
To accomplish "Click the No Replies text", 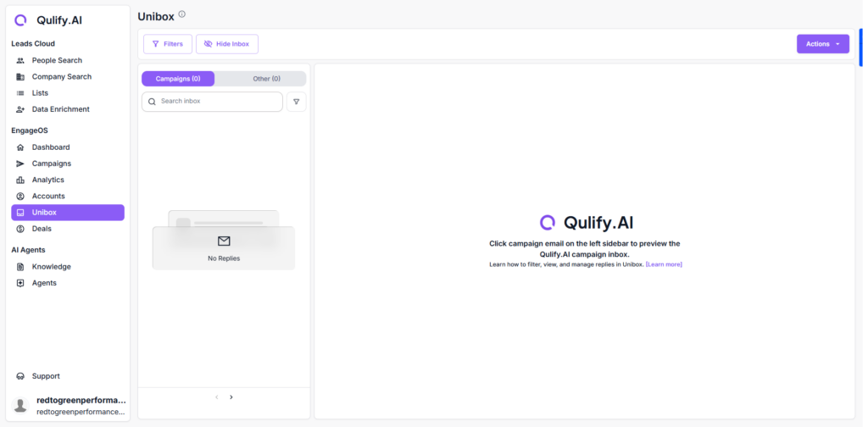I will pos(224,258).
